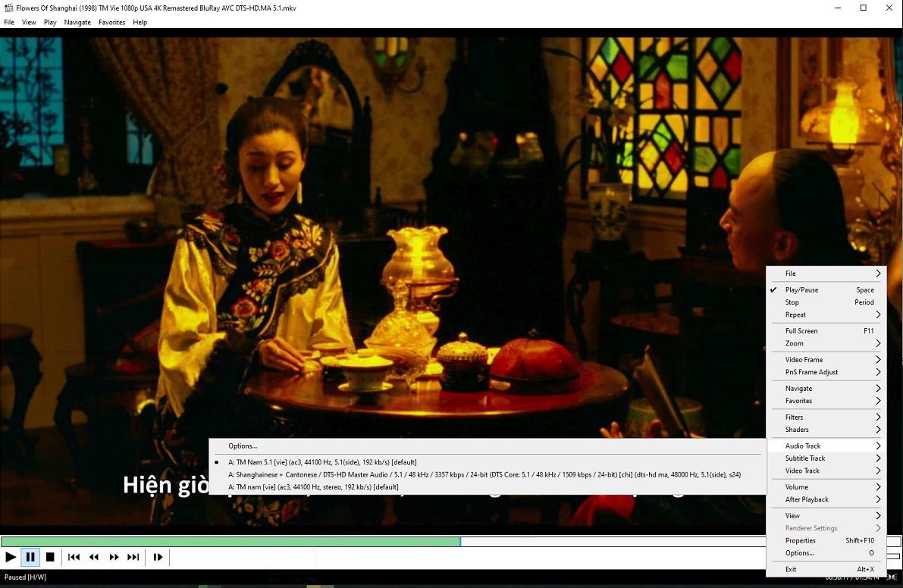Open the Favorites menu in menu bar
The height and width of the screenshot is (588, 903).
[111, 23]
